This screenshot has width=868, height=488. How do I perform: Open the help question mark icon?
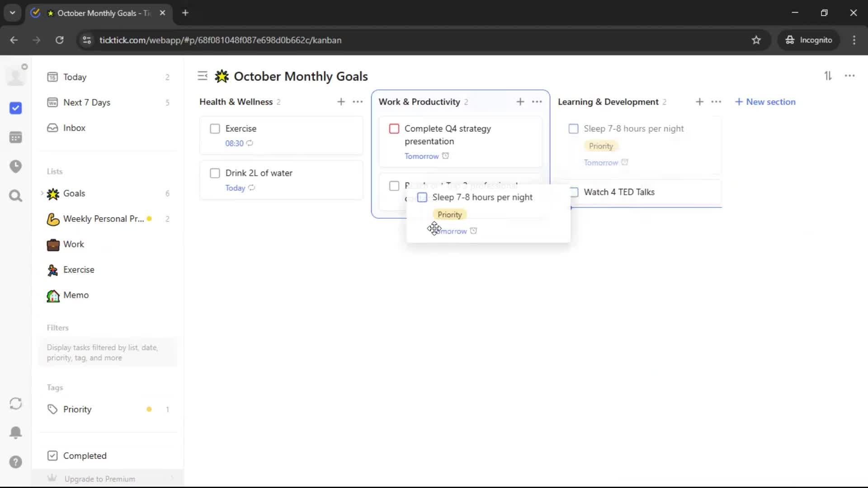15,462
